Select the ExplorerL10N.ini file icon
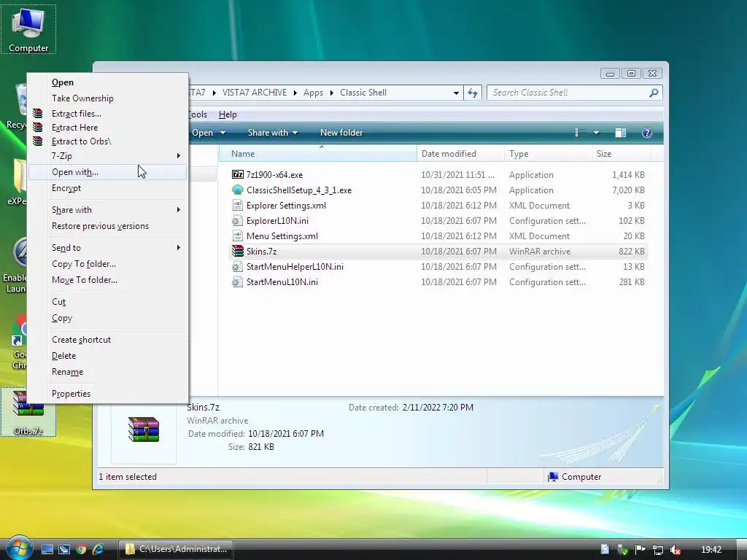The image size is (747, 560). (237, 220)
